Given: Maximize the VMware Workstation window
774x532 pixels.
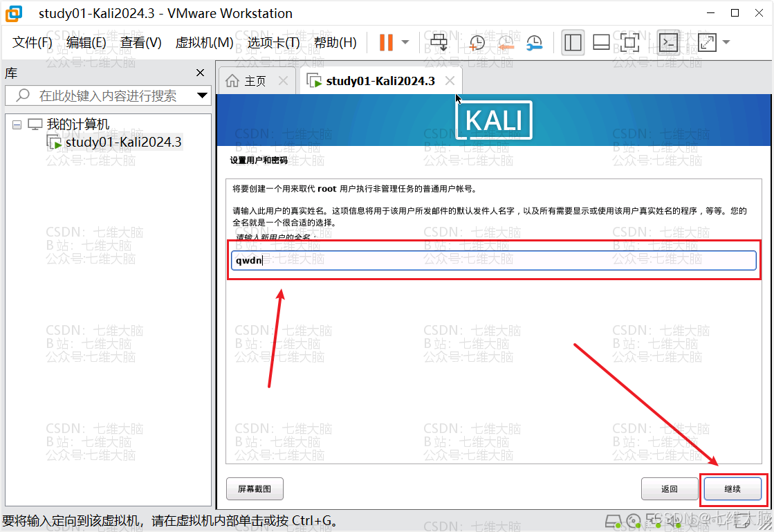Looking at the screenshot, I should pyautogui.click(x=735, y=13).
